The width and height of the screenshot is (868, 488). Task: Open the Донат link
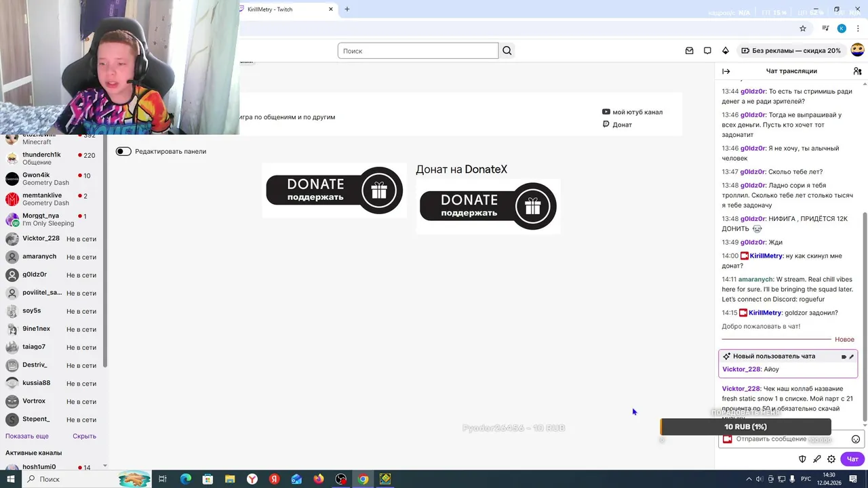(617, 124)
